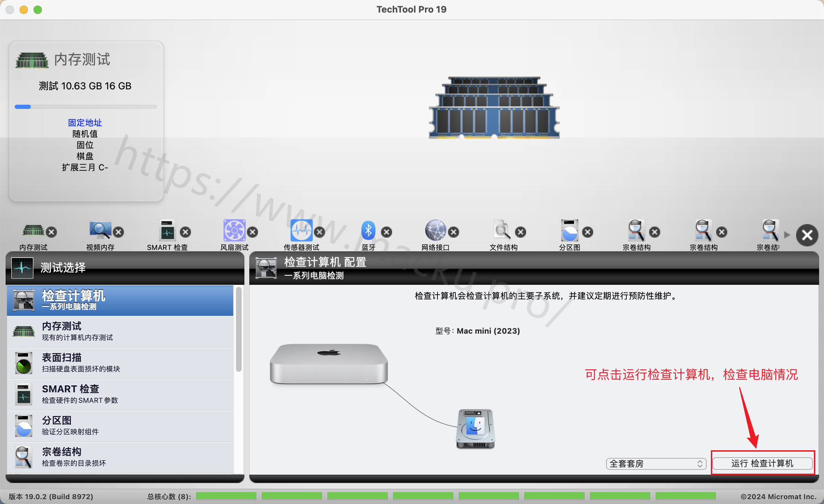Viewport: 824px width, 504px height.
Task: Select 表面扫描 in test list
Action: tap(120, 363)
